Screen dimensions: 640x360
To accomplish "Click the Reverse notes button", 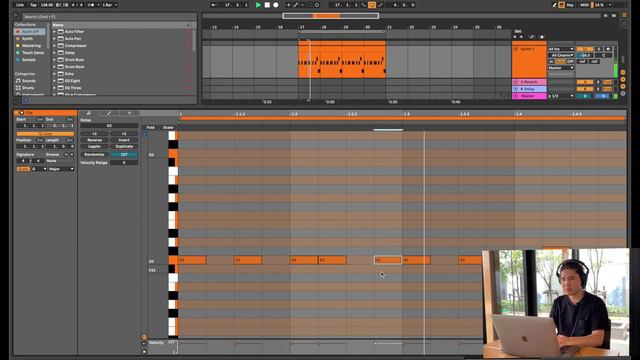I will point(94,140).
